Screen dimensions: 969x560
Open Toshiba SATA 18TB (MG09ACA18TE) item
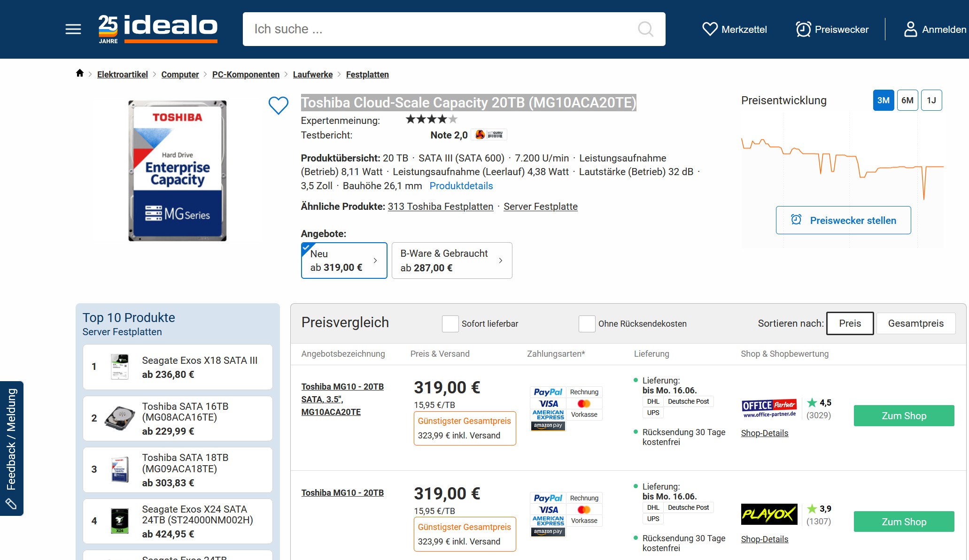pyautogui.click(x=178, y=470)
